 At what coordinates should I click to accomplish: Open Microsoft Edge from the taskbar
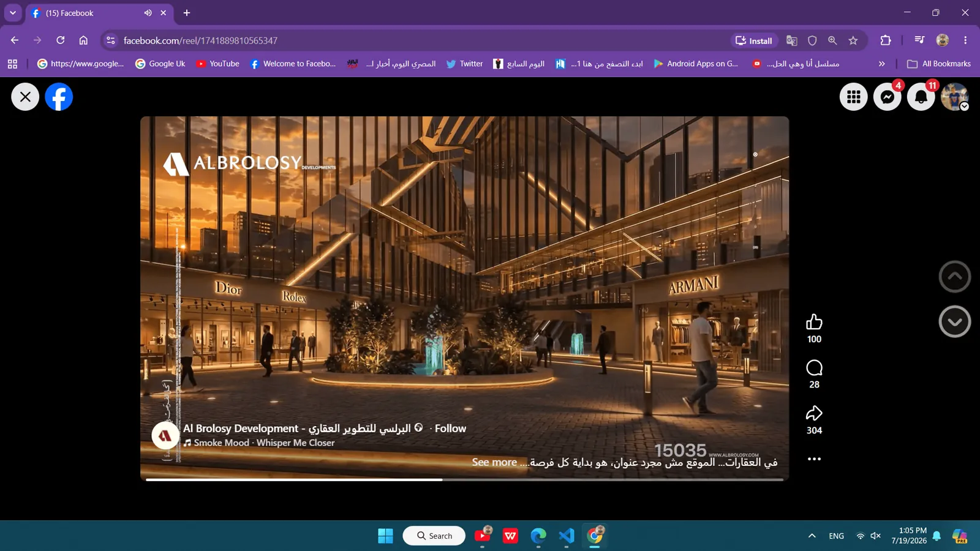click(538, 536)
